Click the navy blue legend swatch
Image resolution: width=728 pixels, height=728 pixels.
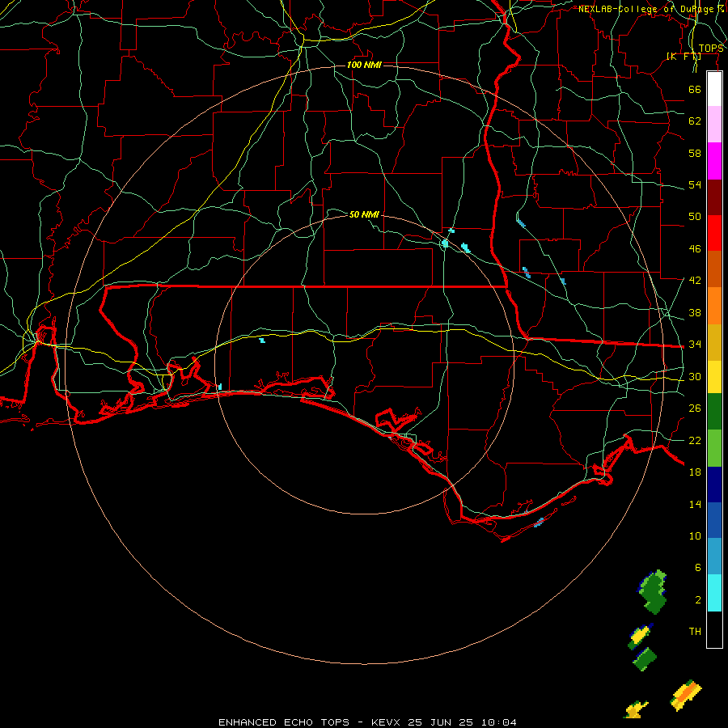(x=714, y=485)
